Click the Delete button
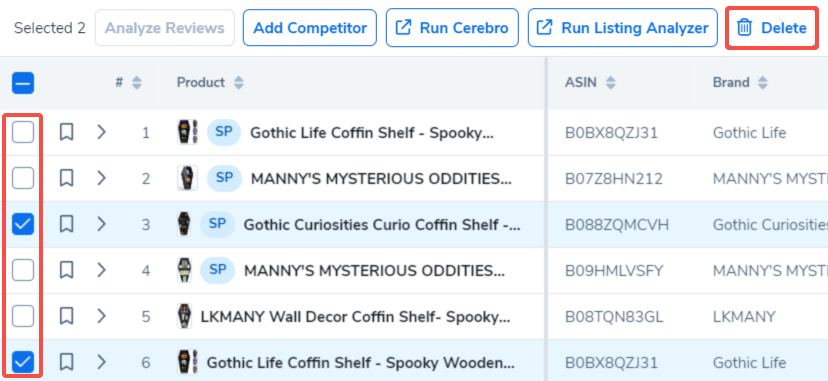The width and height of the screenshot is (828, 381). (x=772, y=28)
